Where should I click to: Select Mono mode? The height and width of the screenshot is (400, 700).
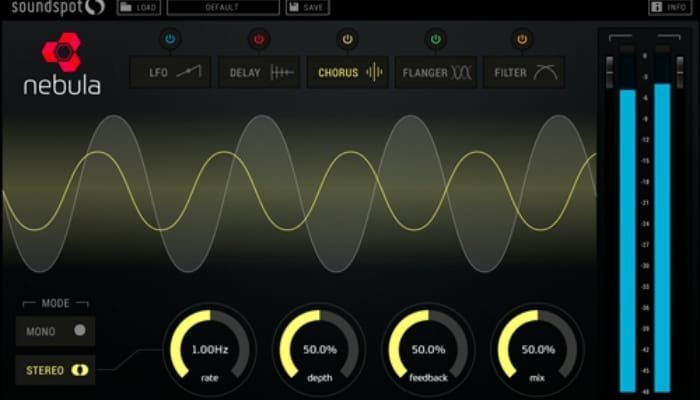(x=56, y=331)
